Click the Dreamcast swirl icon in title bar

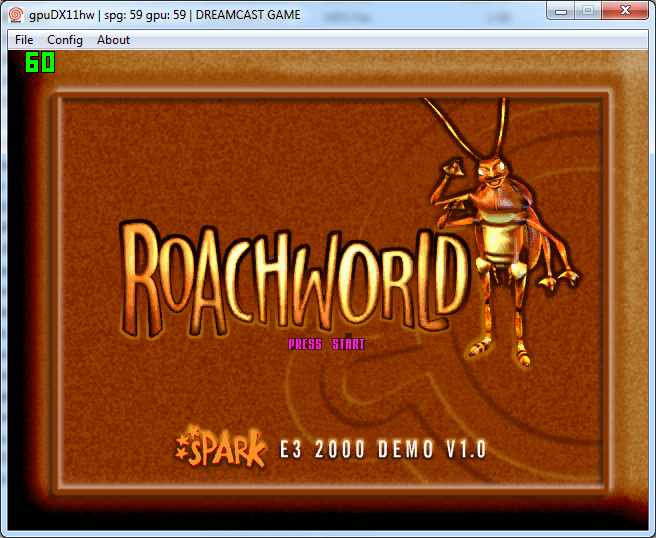tap(16, 15)
